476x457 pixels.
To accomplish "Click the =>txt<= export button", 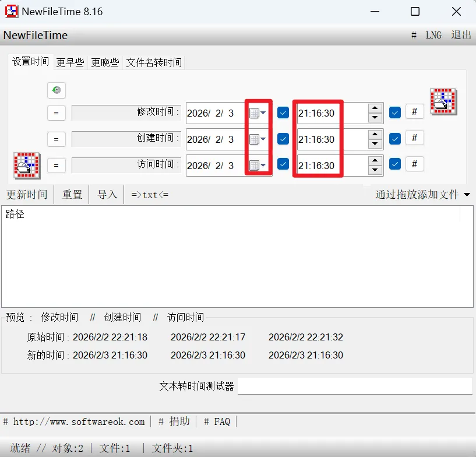I will [150, 195].
